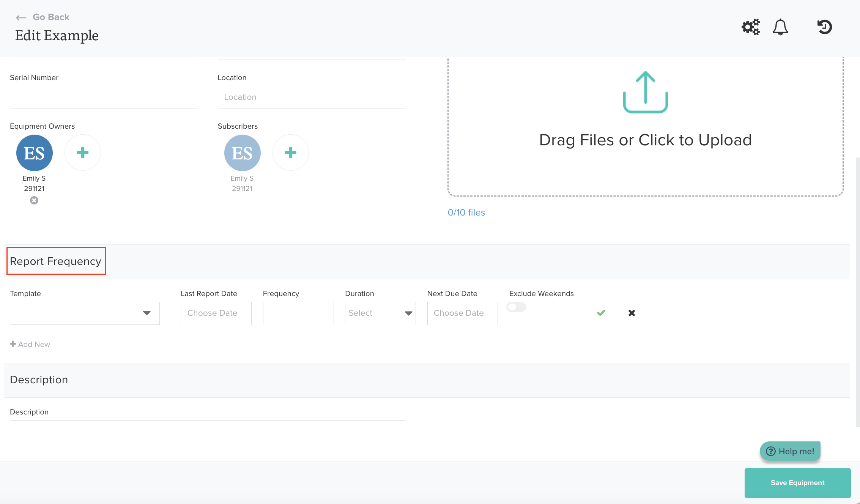Focus the Location input field
The image size is (860, 504).
(312, 97)
